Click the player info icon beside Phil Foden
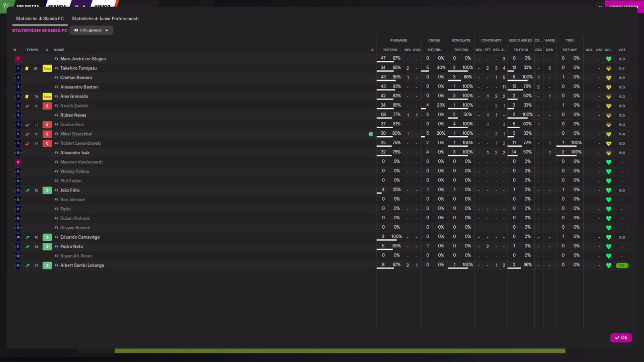Screen dimensions: 644x362 tap(56, 181)
